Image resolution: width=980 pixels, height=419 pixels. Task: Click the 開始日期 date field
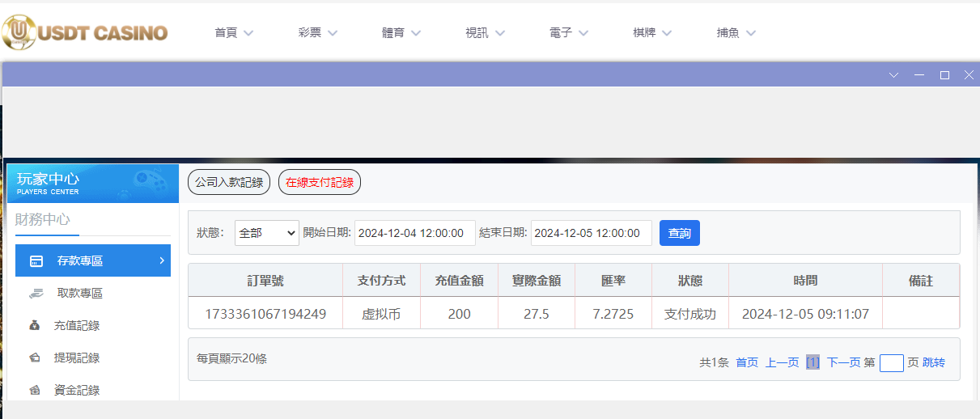coord(414,233)
